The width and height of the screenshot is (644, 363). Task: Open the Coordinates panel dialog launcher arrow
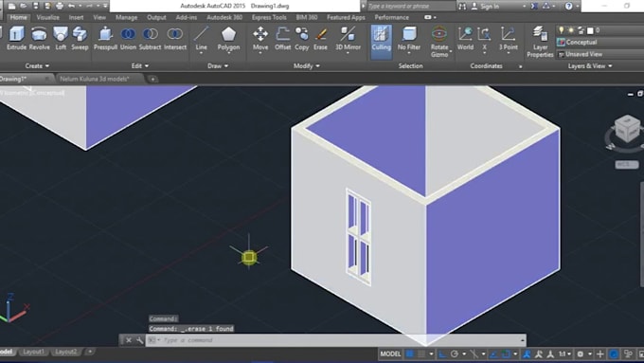coord(520,66)
